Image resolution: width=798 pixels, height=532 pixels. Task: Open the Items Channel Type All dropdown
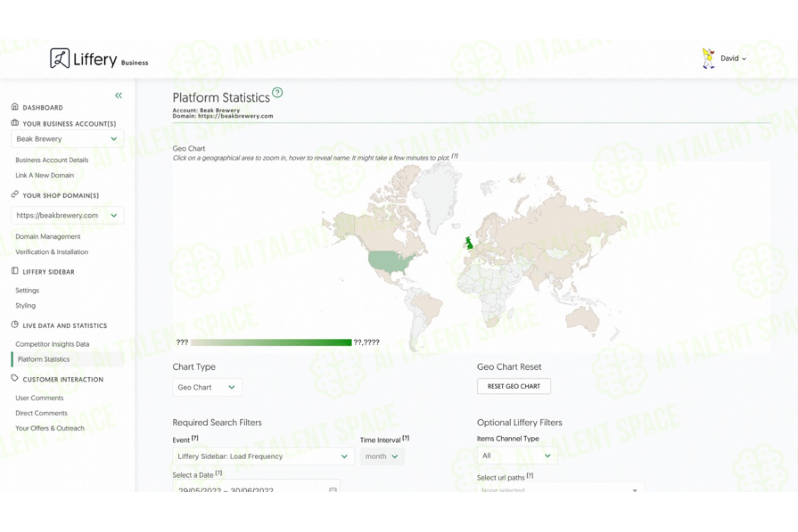pyautogui.click(x=517, y=455)
